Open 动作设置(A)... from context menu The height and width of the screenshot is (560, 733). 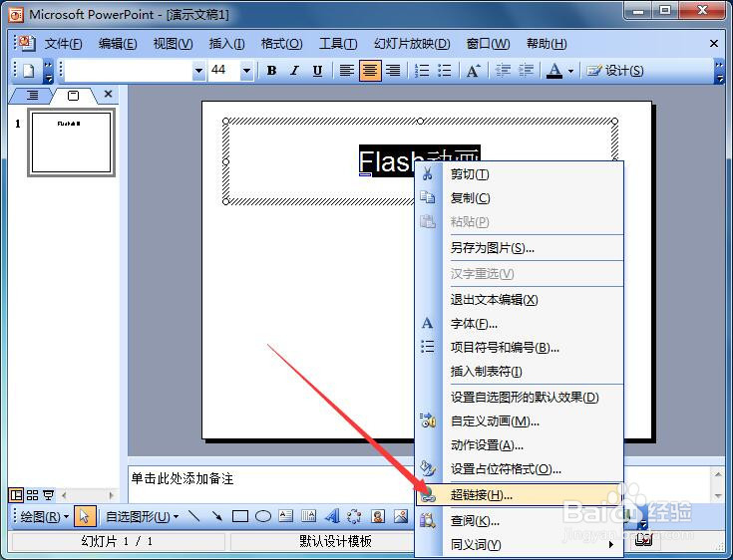click(x=520, y=445)
